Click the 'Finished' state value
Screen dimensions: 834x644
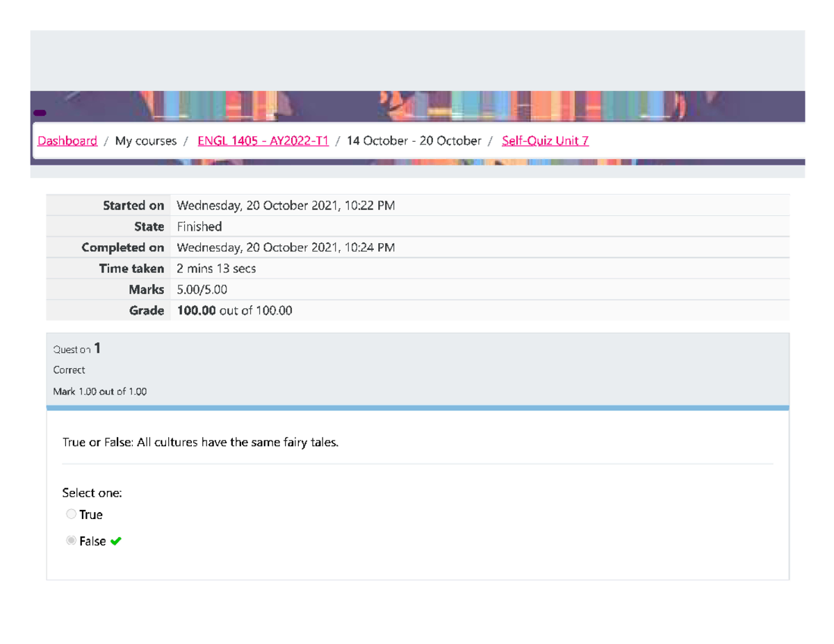point(199,226)
